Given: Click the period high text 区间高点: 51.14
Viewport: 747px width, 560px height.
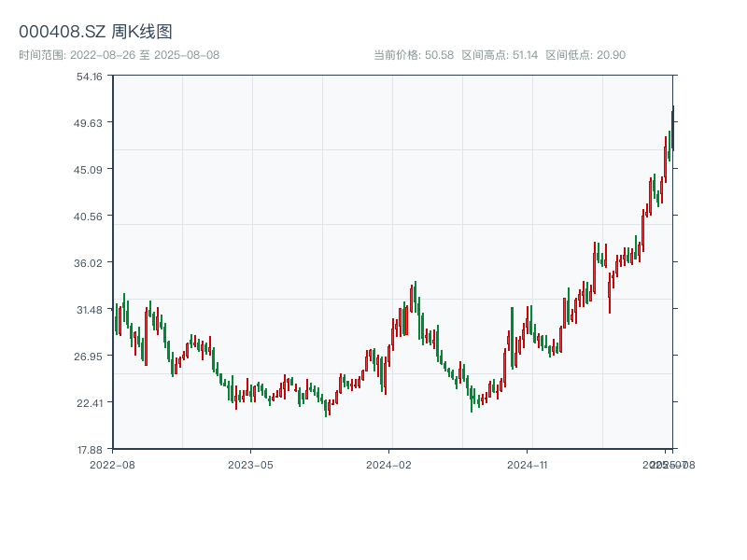Looking at the screenshot, I should [x=500, y=55].
